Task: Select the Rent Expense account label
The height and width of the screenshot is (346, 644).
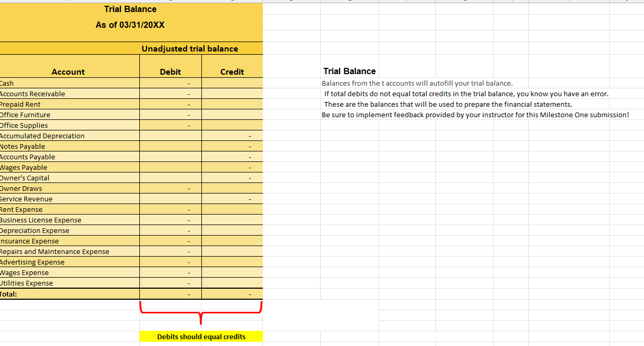Action: click(22, 209)
